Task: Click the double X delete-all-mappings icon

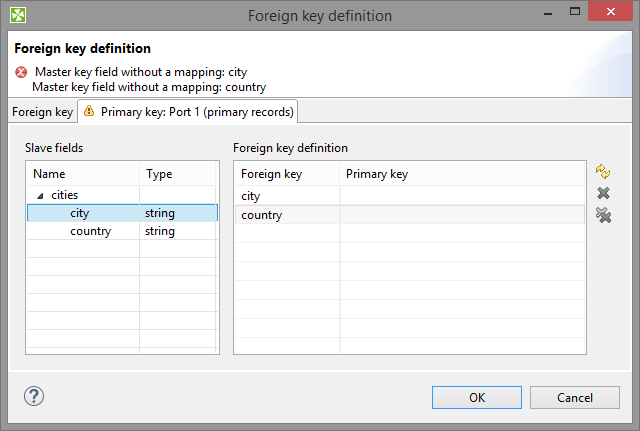Action: [x=603, y=215]
